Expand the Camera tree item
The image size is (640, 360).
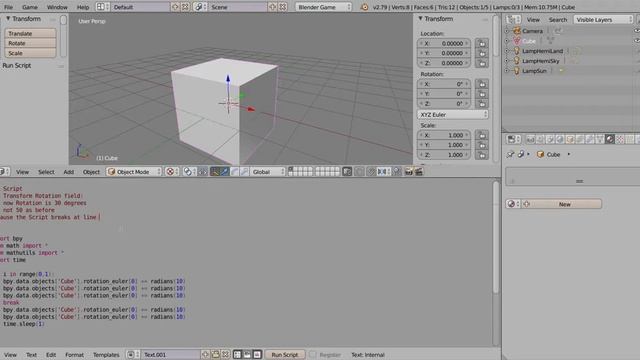tap(507, 31)
